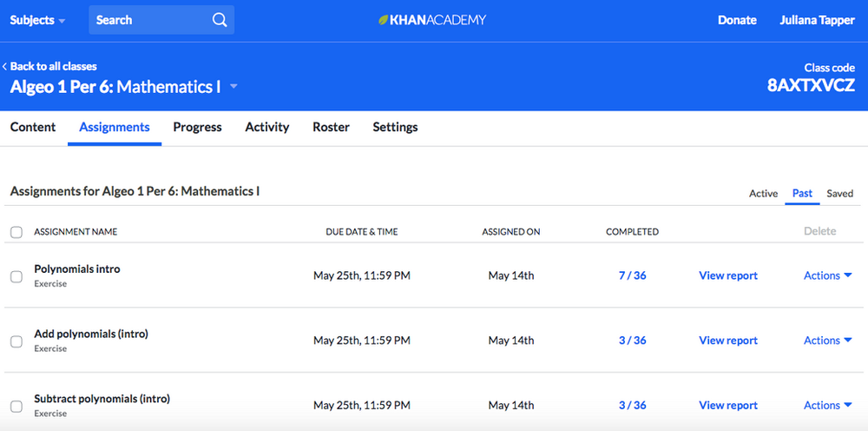Expand the class name dropdown arrow
The height and width of the screenshot is (431, 868).
(233, 87)
